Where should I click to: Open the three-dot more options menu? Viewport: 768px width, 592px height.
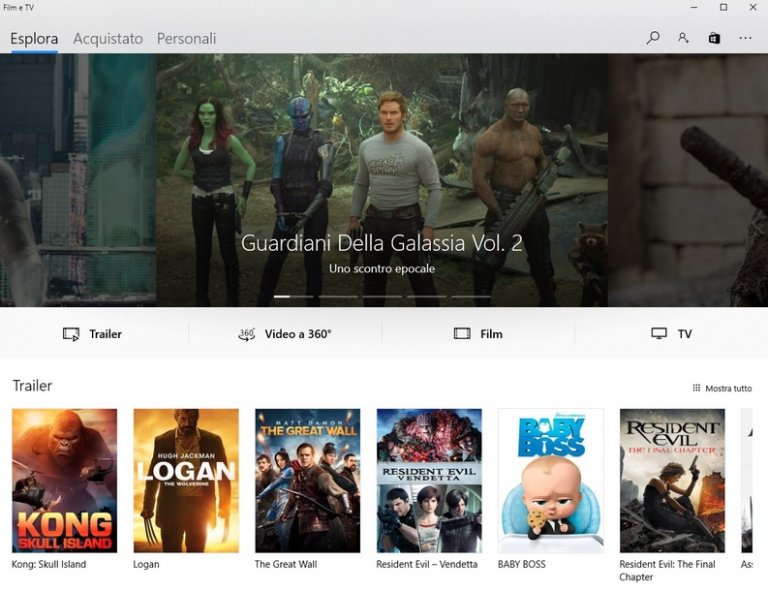tap(745, 38)
